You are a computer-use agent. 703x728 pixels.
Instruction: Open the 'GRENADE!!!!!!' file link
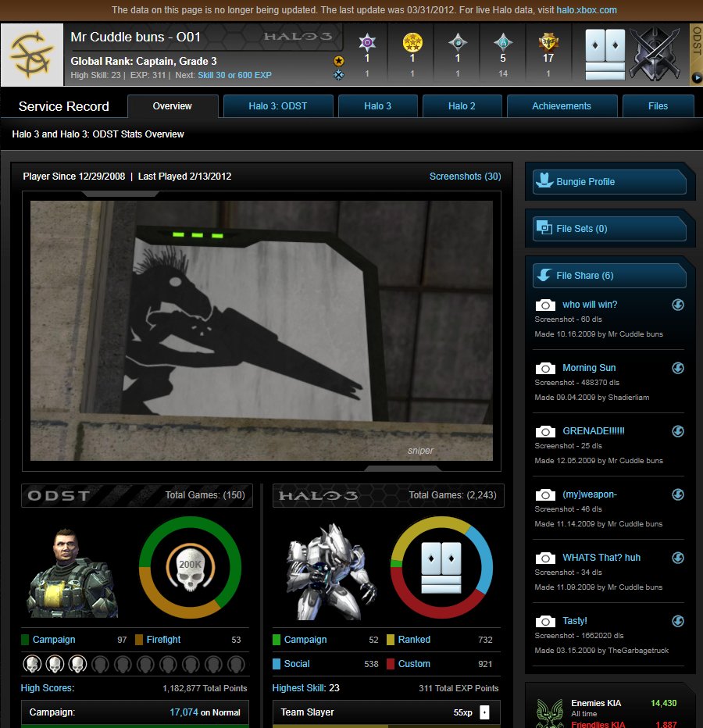click(594, 431)
